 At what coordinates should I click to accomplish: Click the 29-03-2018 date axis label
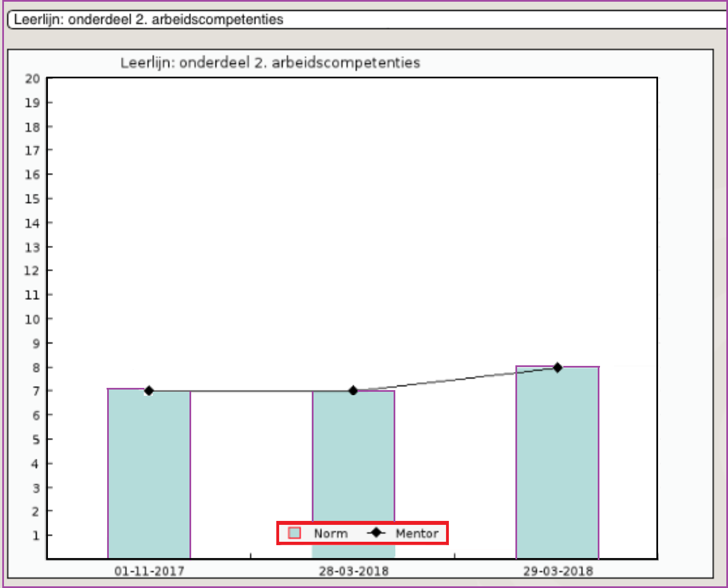point(558,571)
